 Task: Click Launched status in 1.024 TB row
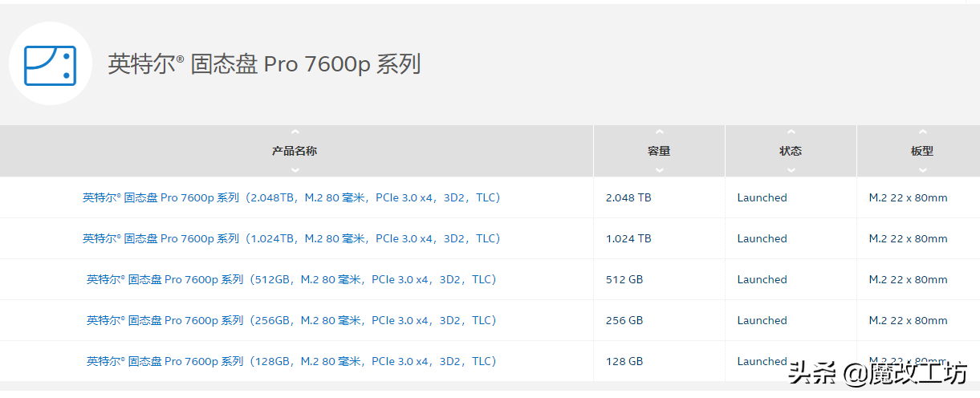[x=762, y=238]
